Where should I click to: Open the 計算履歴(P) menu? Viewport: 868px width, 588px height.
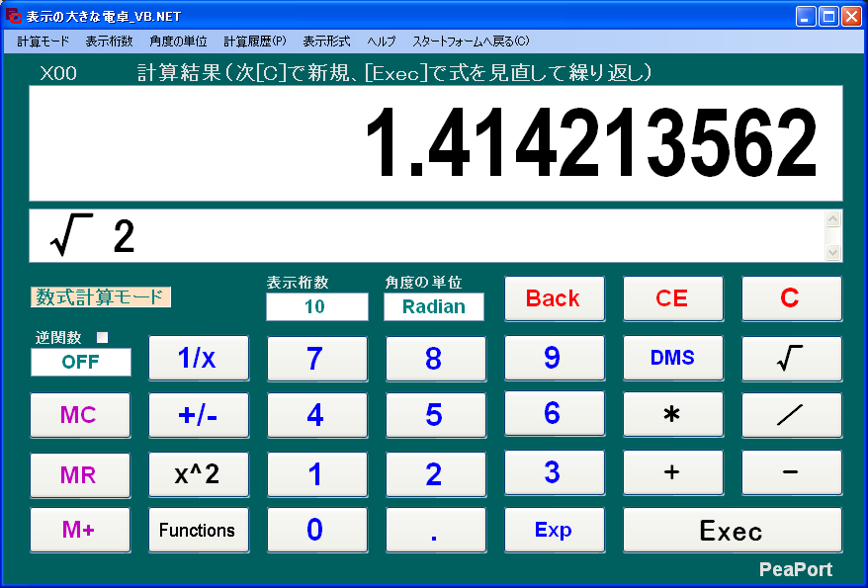(x=254, y=42)
